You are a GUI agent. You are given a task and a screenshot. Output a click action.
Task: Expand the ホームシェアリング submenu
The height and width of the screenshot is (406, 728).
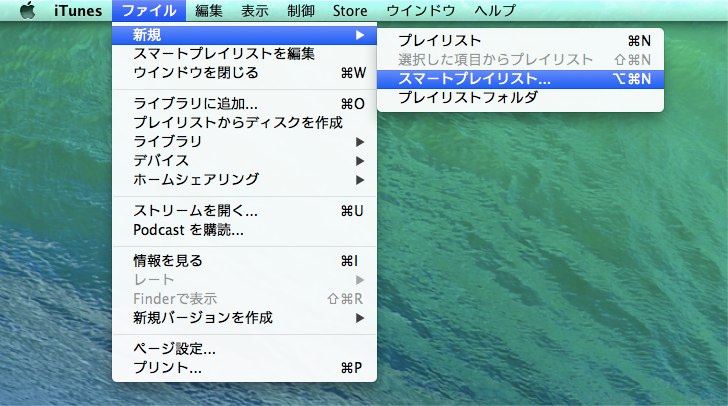pyautogui.click(x=244, y=180)
